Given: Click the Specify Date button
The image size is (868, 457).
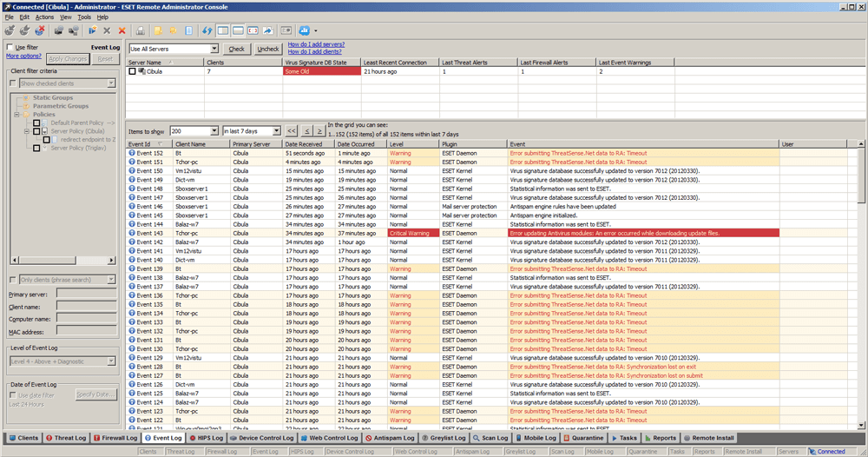Looking at the screenshot, I should pyautogui.click(x=96, y=394).
